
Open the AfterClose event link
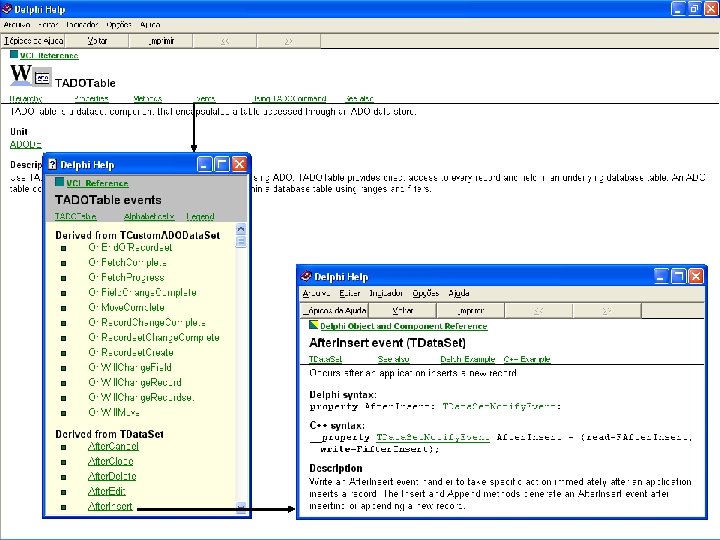tap(110, 461)
